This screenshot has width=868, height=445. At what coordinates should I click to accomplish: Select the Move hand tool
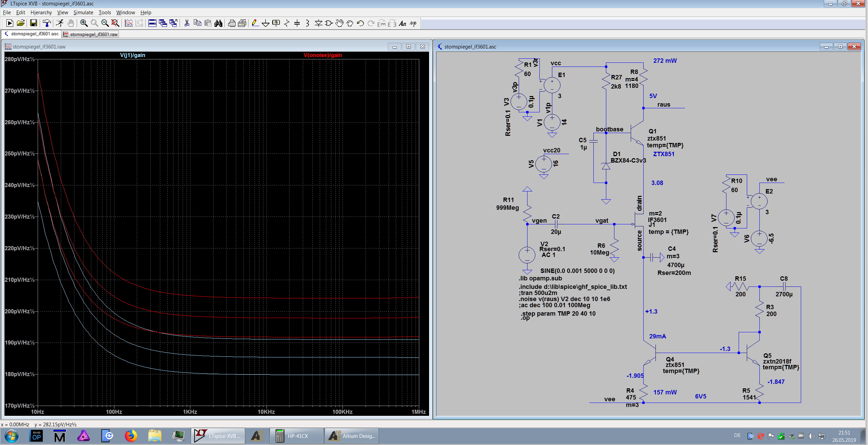tap(339, 23)
